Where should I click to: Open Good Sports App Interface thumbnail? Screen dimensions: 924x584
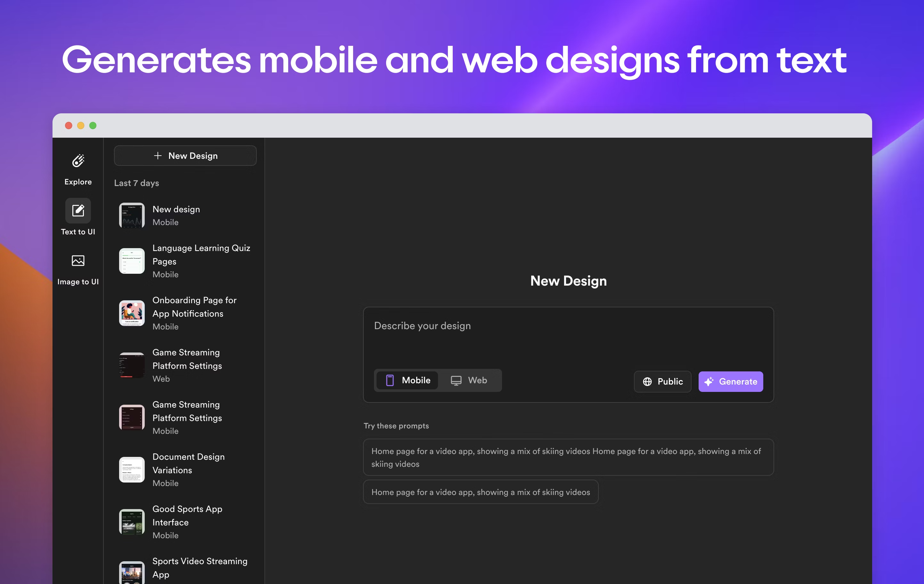(132, 522)
